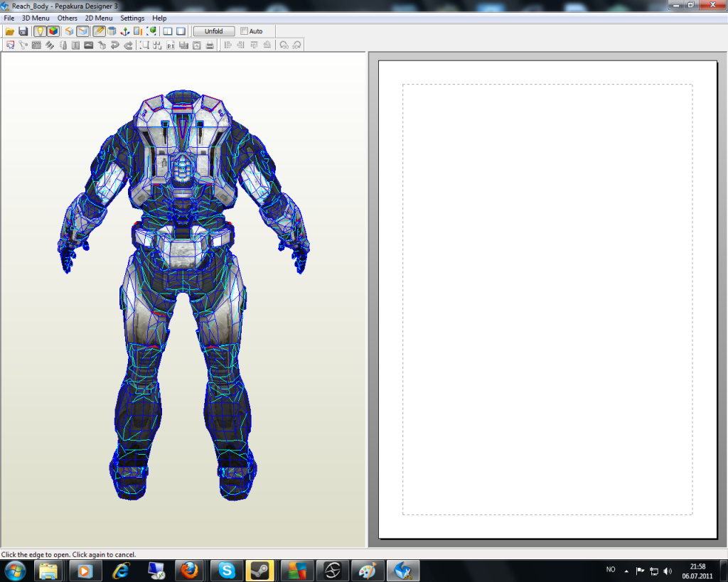
Task: Open Firefox from the taskbar
Action: coord(189,571)
